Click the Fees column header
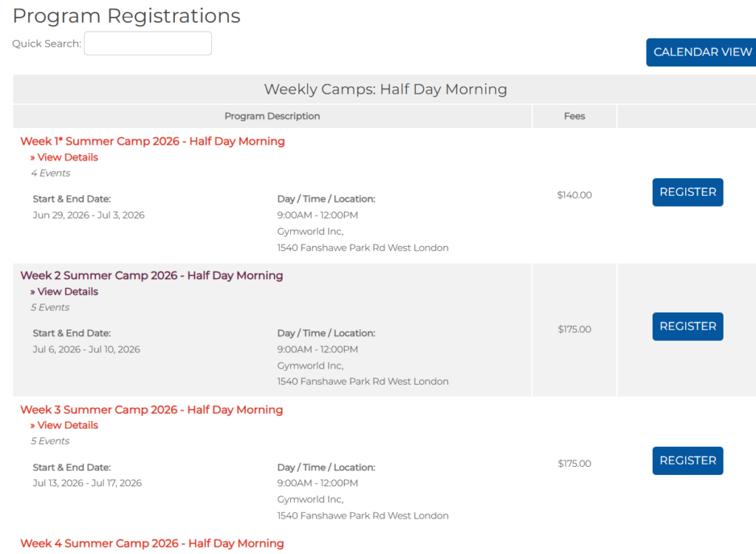This screenshot has width=756, height=554. point(574,116)
